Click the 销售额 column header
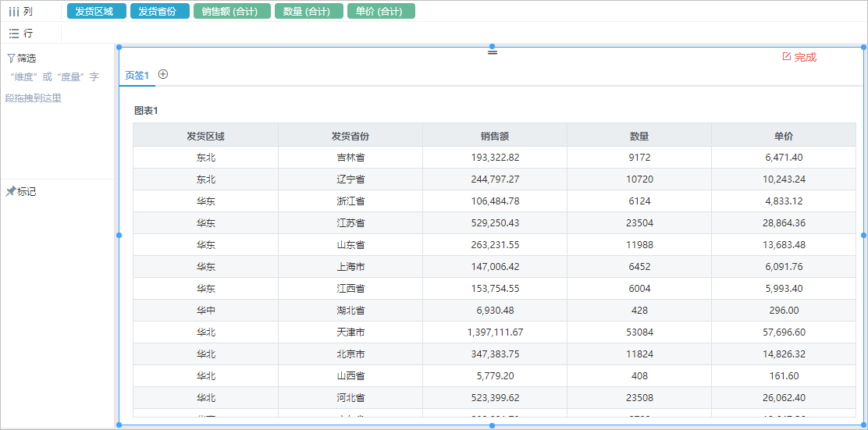The image size is (868, 430). point(494,135)
